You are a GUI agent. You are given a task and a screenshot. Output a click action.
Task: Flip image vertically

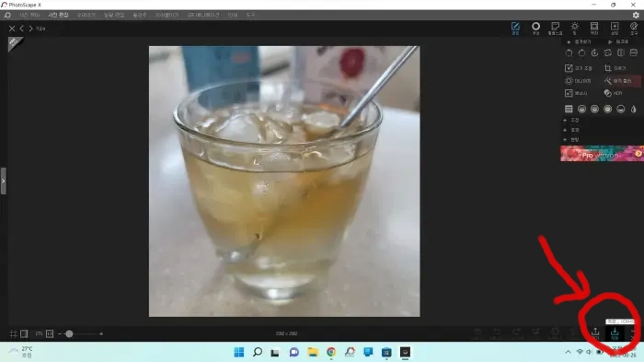[634, 53]
